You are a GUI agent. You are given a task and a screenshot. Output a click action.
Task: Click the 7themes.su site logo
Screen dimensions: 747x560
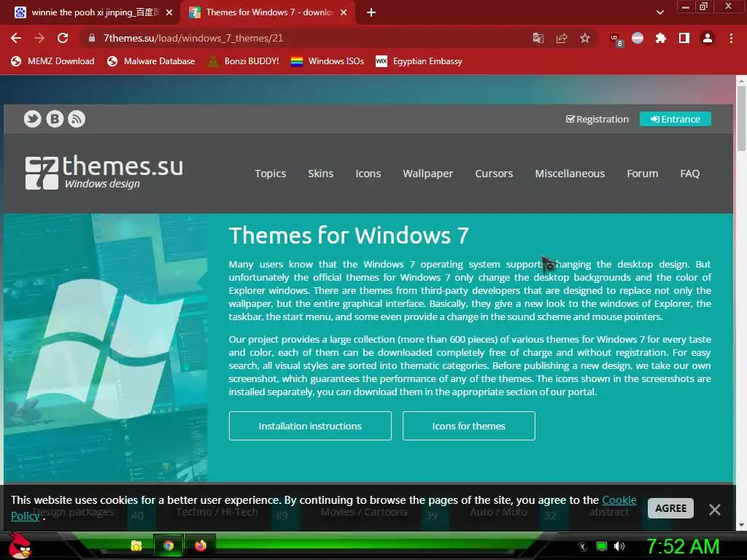(104, 172)
